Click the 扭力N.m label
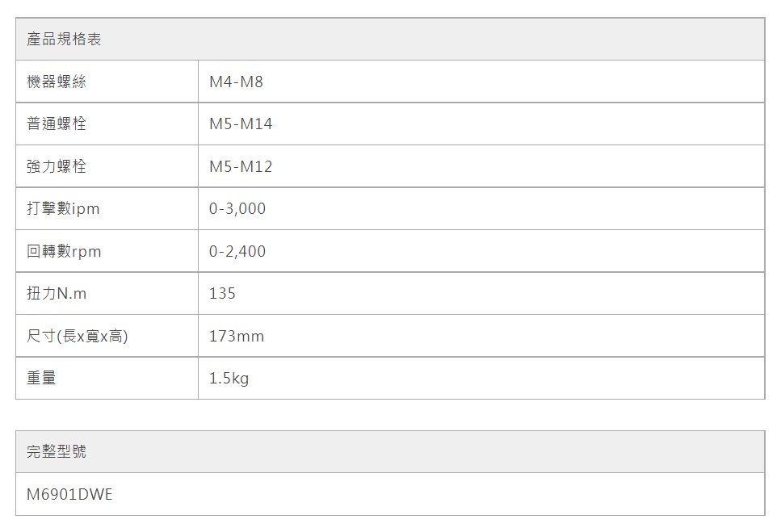This screenshot has width=781, height=532. click(x=56, y=294)
